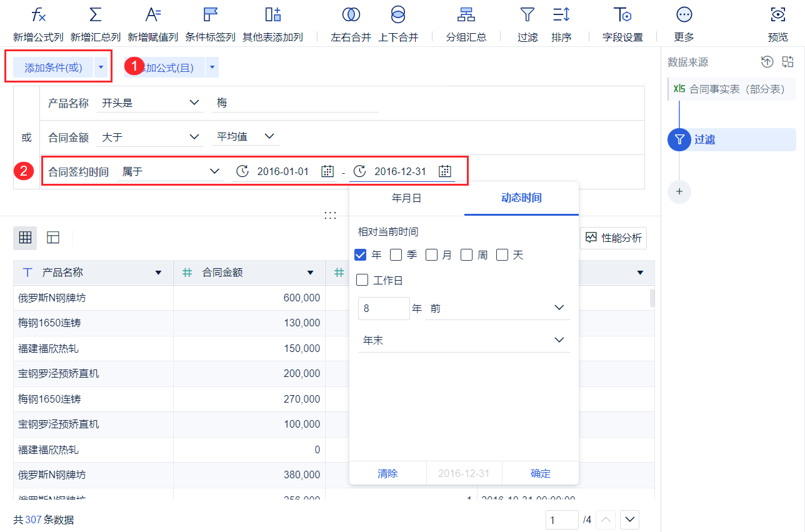
Task: Click the replace table icon beside 数据来源
Action: pos(787,61)
